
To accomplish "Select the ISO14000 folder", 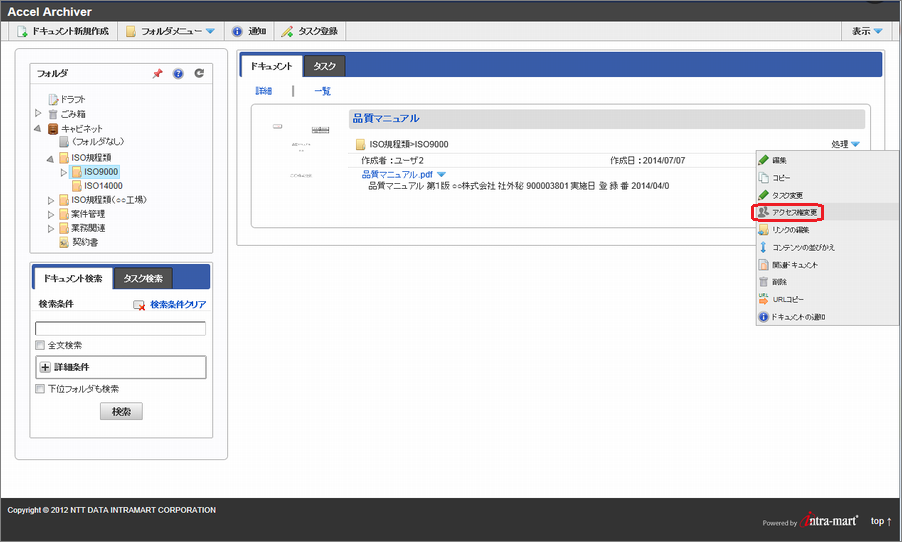I will (x=97, y=186).
